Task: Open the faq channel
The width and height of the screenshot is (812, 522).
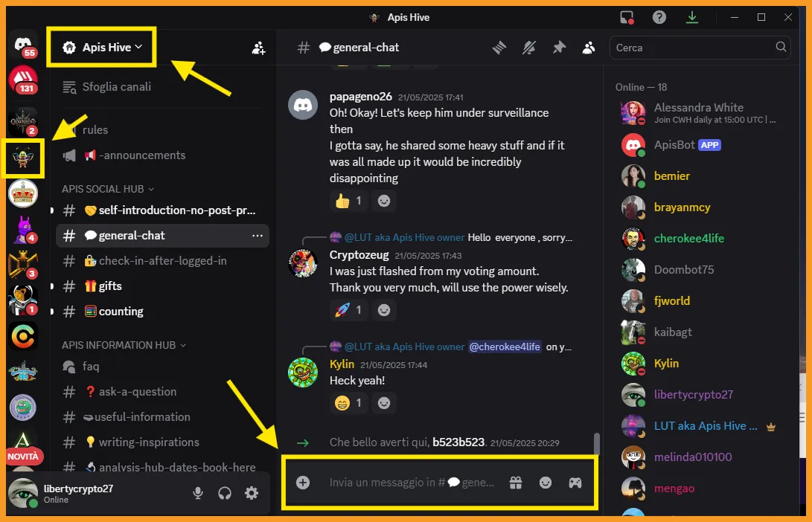Action: (162, 367)
